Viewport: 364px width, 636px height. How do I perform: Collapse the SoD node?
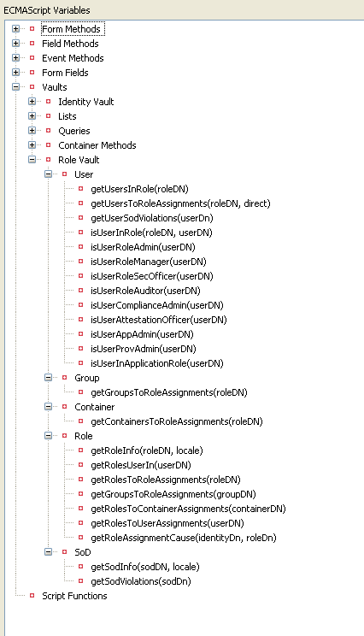point(48,552)
